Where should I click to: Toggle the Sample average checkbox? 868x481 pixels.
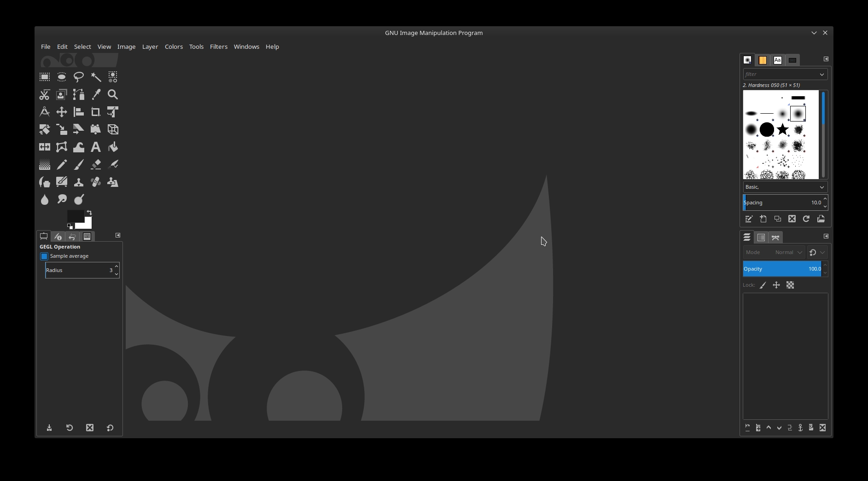pos(44,256)
